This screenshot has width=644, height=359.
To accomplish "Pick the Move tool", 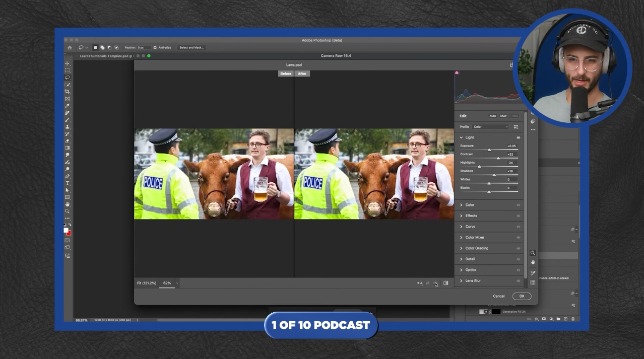I will click(67, 63).
